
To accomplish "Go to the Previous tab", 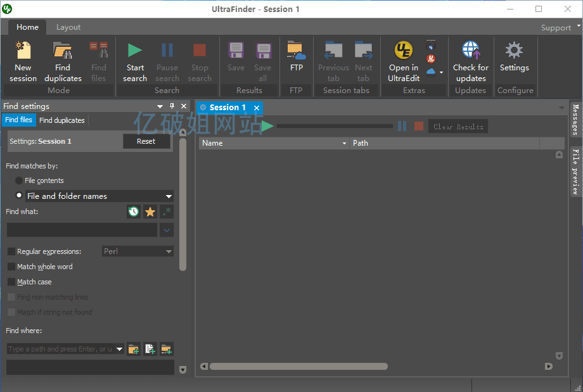I will point(333,61).
